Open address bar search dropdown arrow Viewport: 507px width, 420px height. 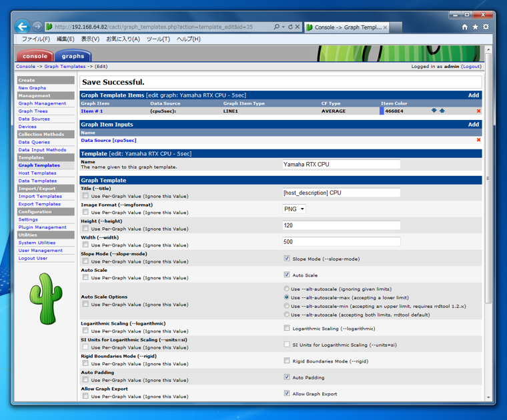[x=284, y=27]
